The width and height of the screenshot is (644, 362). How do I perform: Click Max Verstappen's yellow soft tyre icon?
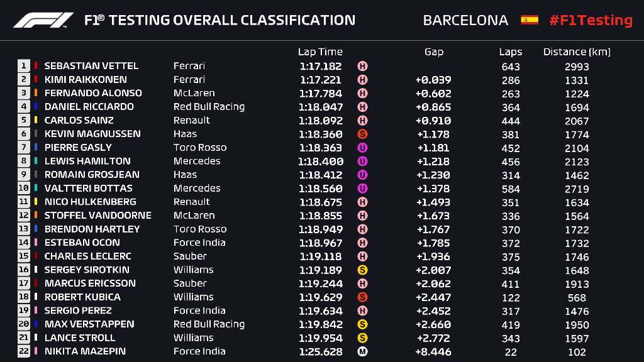tap(362, 325)
